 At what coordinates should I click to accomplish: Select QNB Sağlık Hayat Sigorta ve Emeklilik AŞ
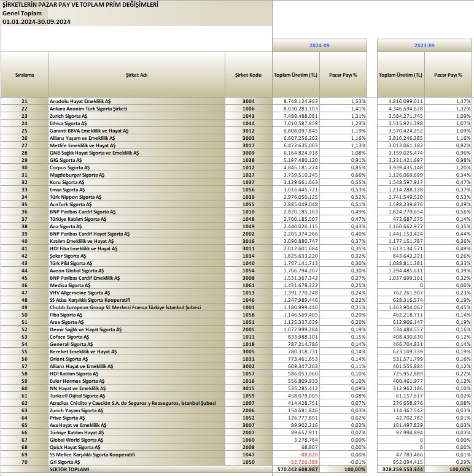pyautogui.click(x=136, y=153)
